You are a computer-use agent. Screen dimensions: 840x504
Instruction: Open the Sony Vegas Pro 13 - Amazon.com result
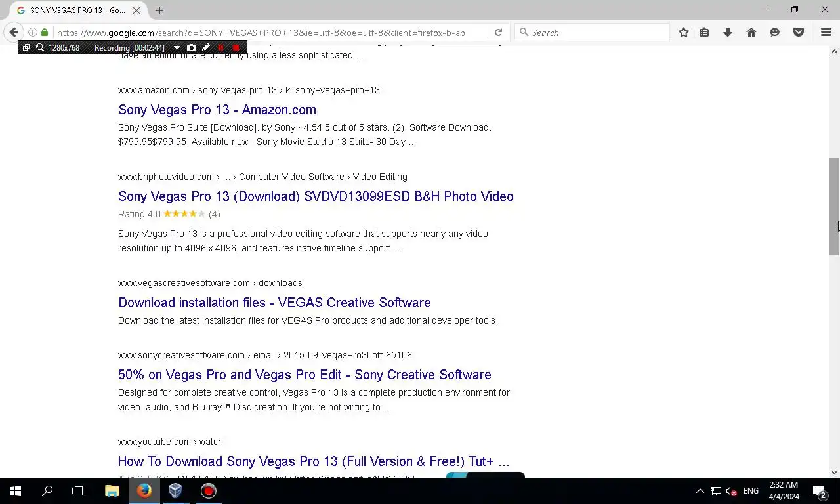click(x=217, y=110)
